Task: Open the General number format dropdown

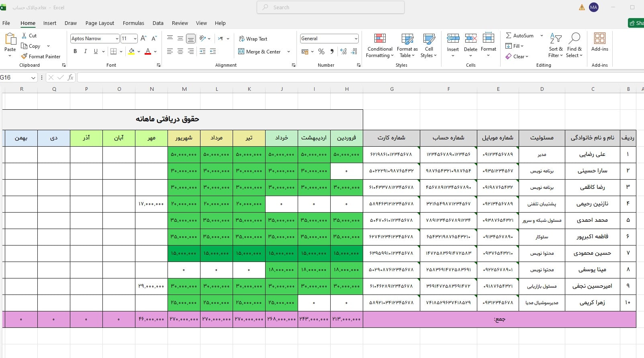Action: 356,39
